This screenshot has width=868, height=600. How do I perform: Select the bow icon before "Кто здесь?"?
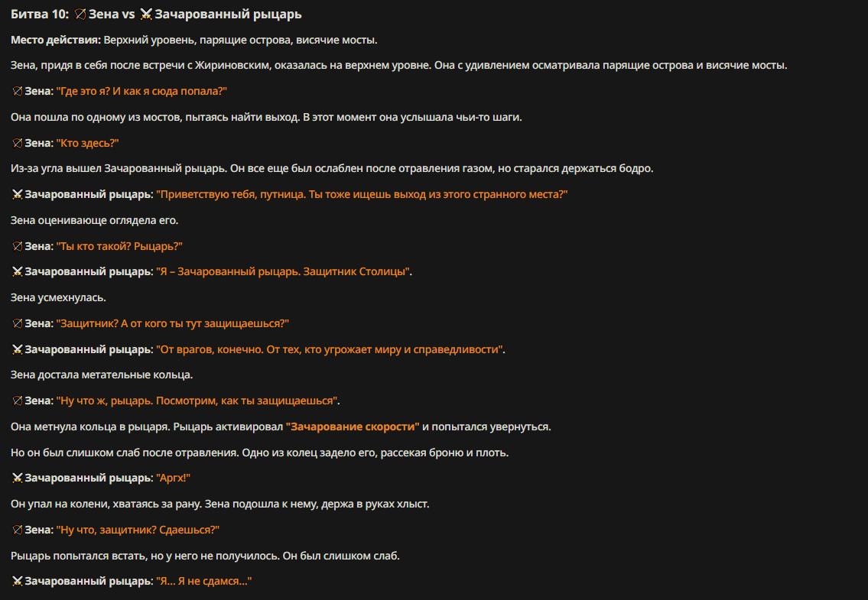[x=17, y=144]
